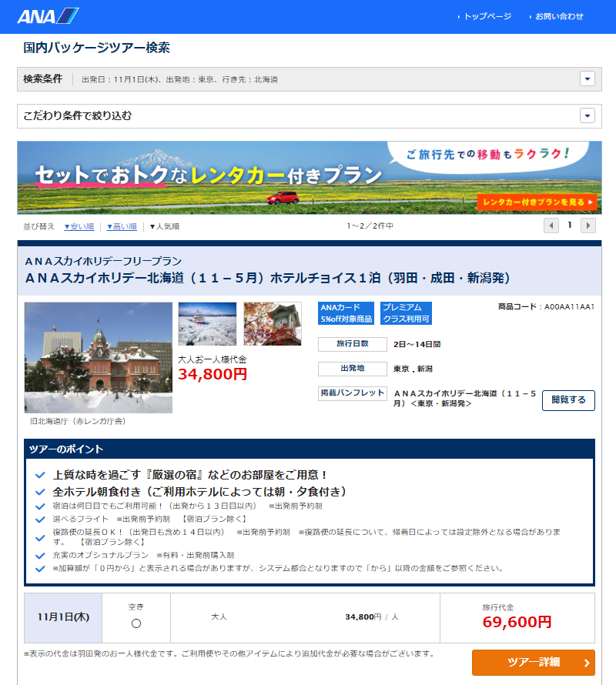Click the tour title ANAスカイホリデー北海道 heading
Viewport: 616px width, 685px height.
[x=267, y=278]
